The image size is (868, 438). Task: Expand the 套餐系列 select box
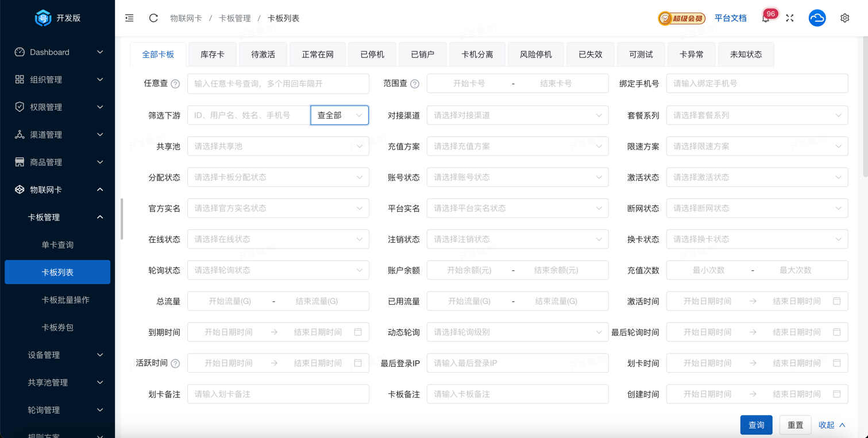[757, 115]
